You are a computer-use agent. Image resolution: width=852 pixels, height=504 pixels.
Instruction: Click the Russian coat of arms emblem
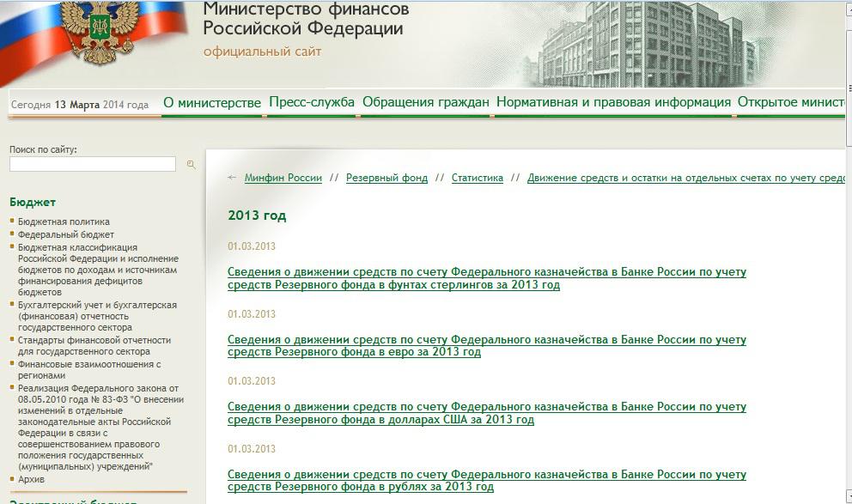pyautogui.click(x=100, y=32)
